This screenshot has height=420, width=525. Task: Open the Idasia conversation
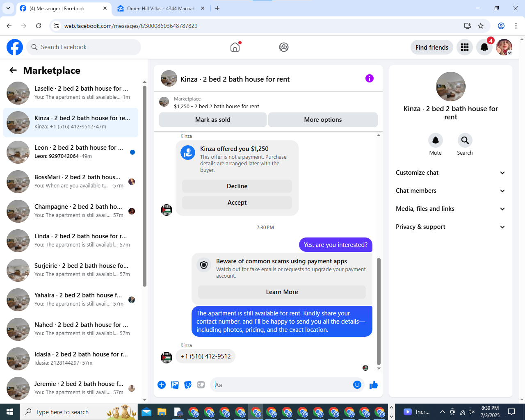(x=71, y=359)
